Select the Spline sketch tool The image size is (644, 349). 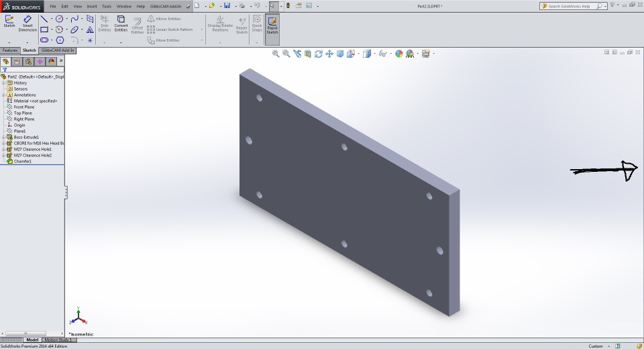coord(74,19)
